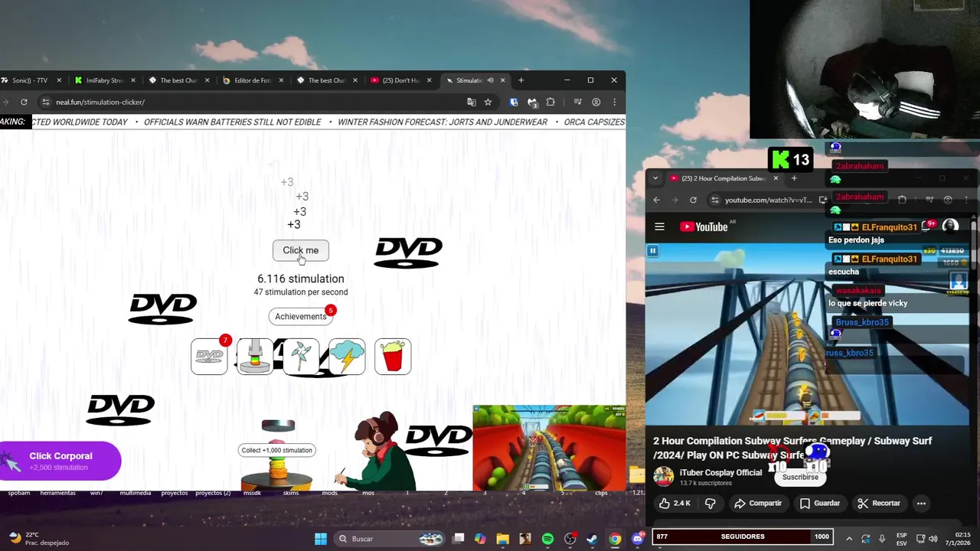
Task: Toggle the microphone tray icon
Action: (882, 539)
